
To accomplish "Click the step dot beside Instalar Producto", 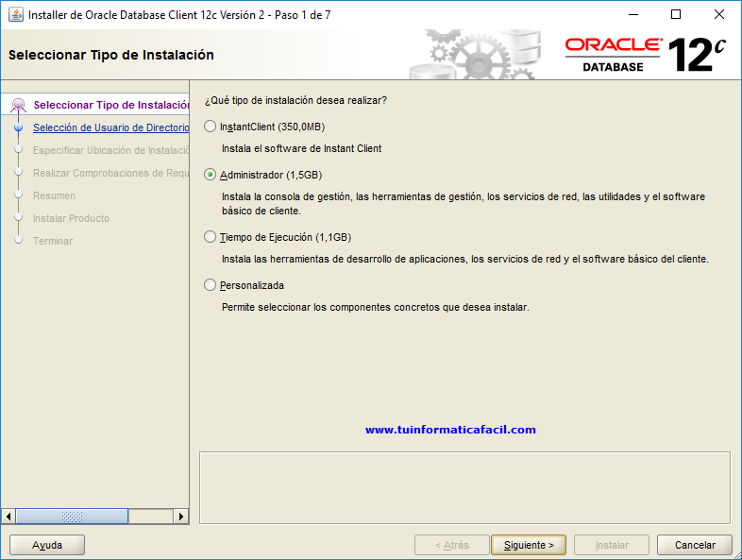I will (x=19, y=217).
